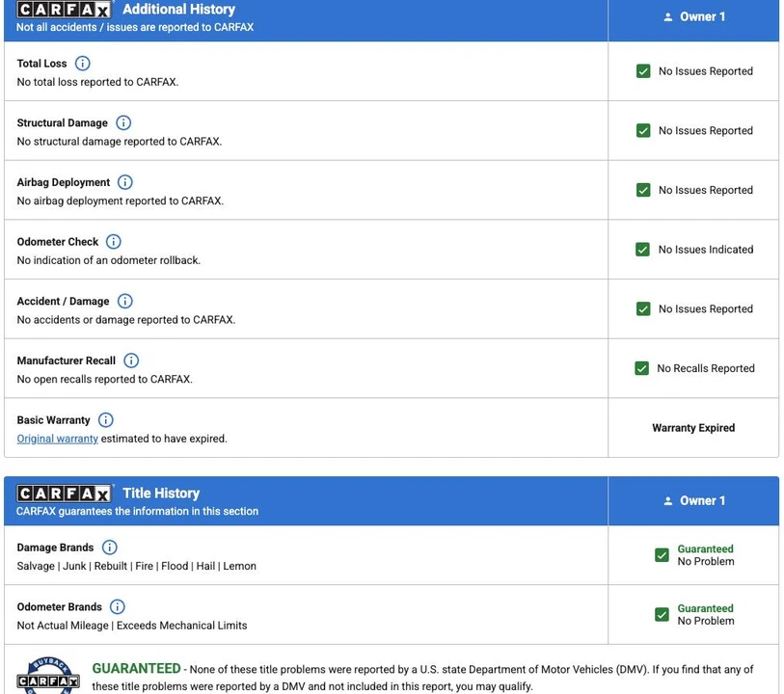Open the Total Loss info icon
Image resolution: width=784 pixels, height=694 pixels.
pyautogui.click(x=83, y=64)
